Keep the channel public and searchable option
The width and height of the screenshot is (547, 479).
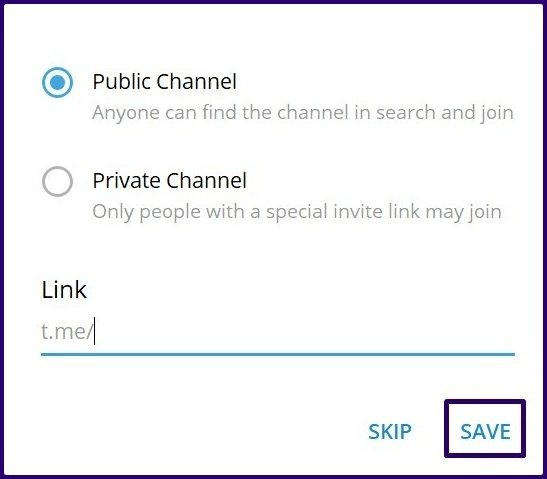[58, 83]
